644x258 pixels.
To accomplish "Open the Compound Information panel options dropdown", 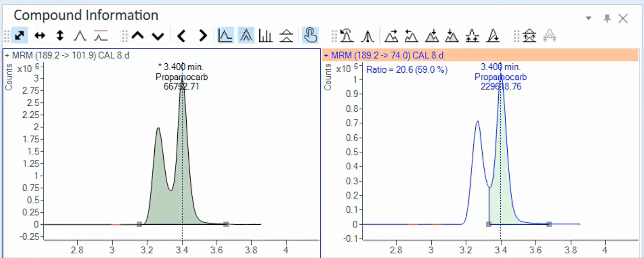I will click(589, 18).
